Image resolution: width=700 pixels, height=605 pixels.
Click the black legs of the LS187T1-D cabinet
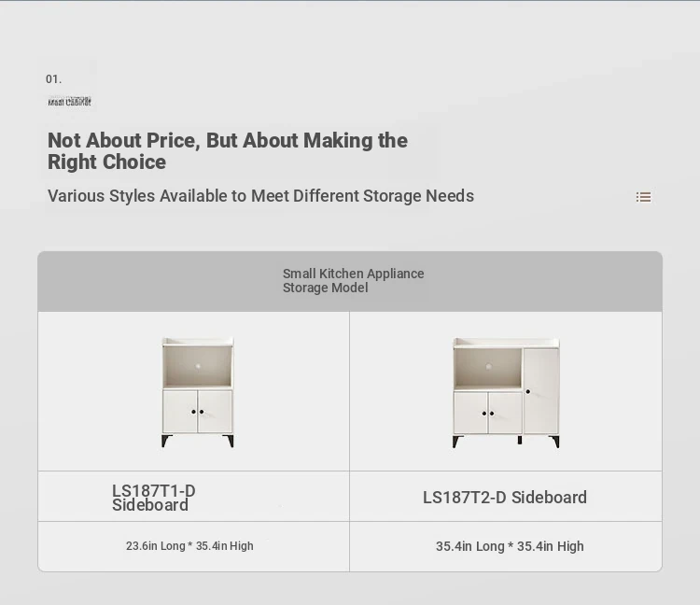point(166,441)
